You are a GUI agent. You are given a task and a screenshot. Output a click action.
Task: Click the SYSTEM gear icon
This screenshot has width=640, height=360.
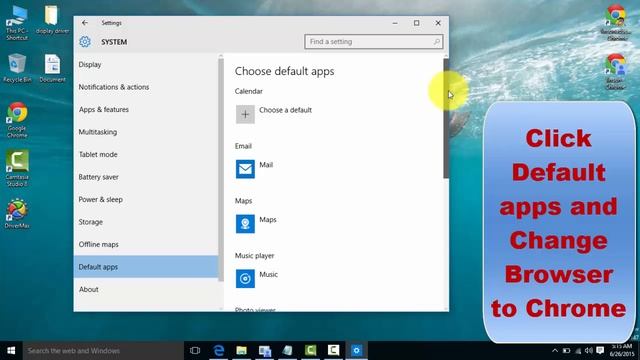85,42
